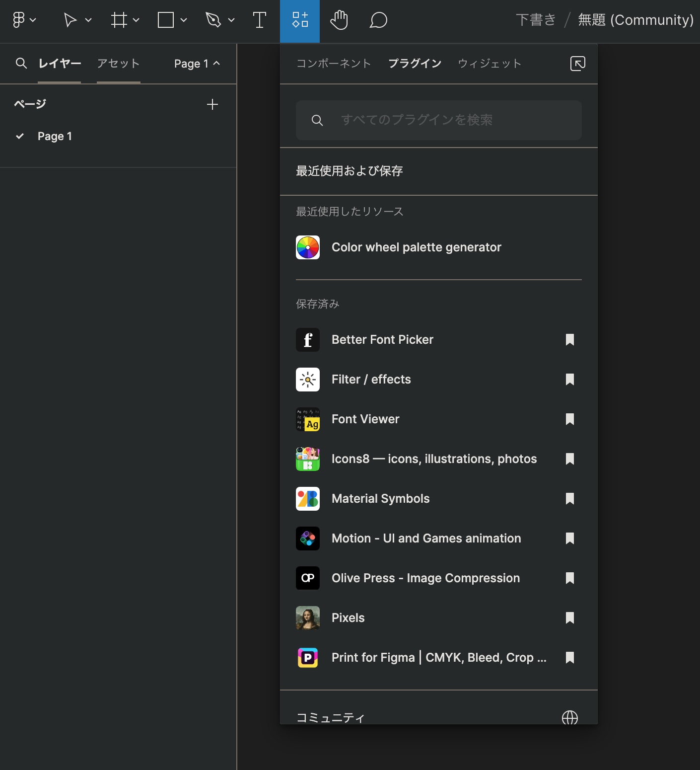This screenshot has height=770, width=700.
Task: Expand the Figma menu chevron
Action: pyautogui.click(x=33, y=20)
